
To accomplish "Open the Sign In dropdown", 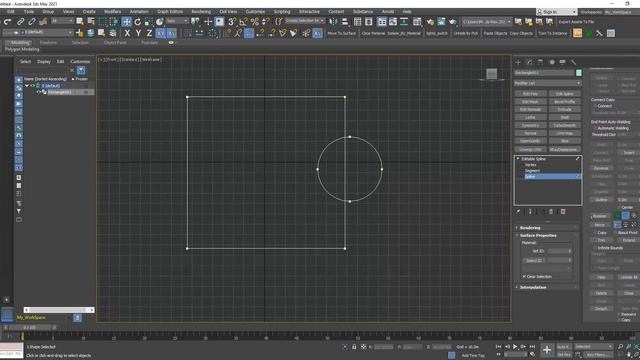I will [x=557, y=12].
